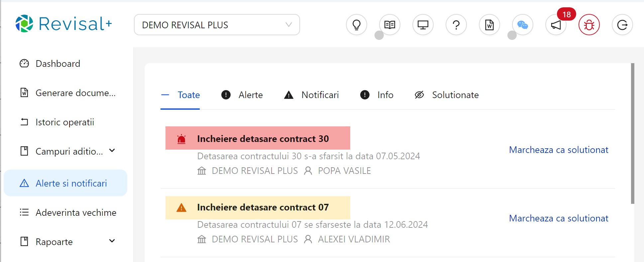644x262 pixels.
Task: Open help question mark icon
Action: click(x=456, y=25)
